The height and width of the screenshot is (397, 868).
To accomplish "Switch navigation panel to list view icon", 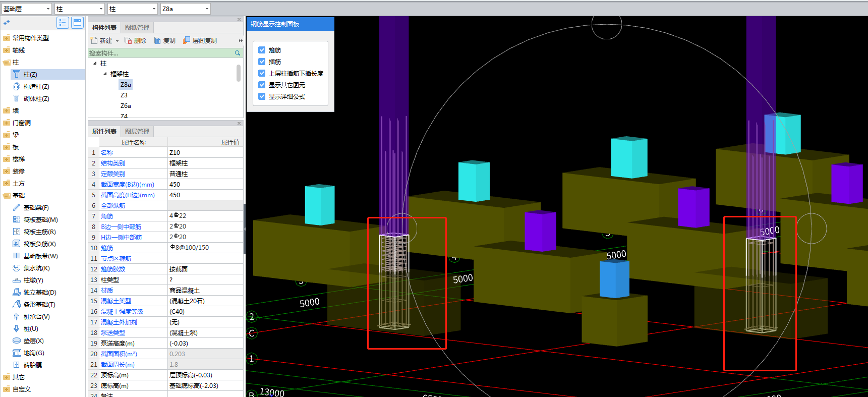I will pyautogui.click(x=63, y=23).
